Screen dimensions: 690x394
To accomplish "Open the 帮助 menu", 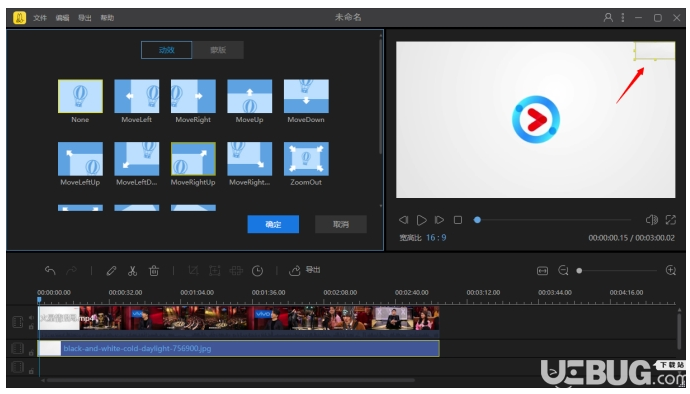I will pos(107,18).
